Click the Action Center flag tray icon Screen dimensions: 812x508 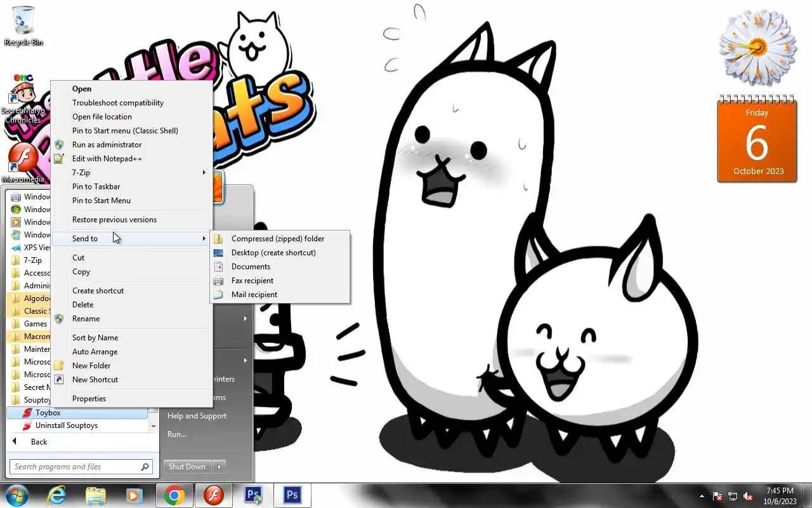(717, 496)
